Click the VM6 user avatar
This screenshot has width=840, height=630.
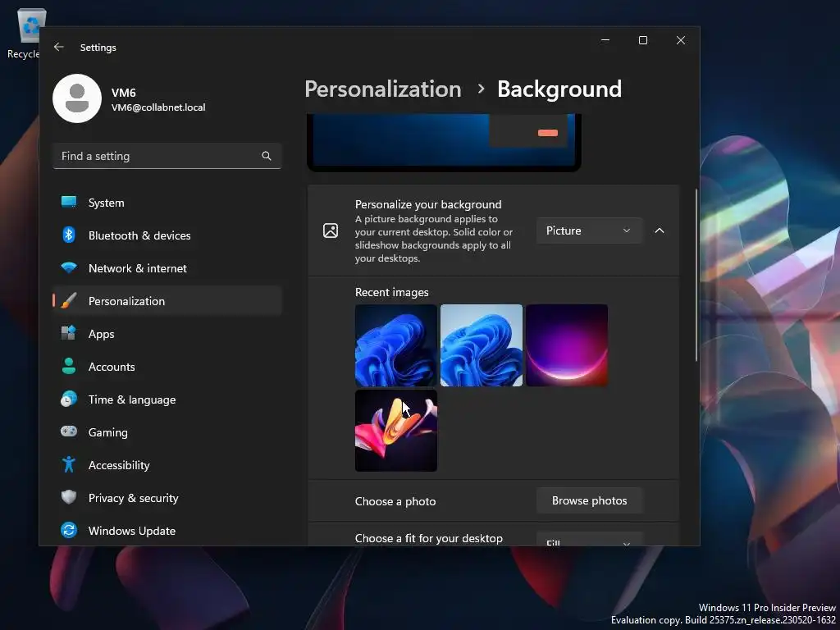(77, 98)
